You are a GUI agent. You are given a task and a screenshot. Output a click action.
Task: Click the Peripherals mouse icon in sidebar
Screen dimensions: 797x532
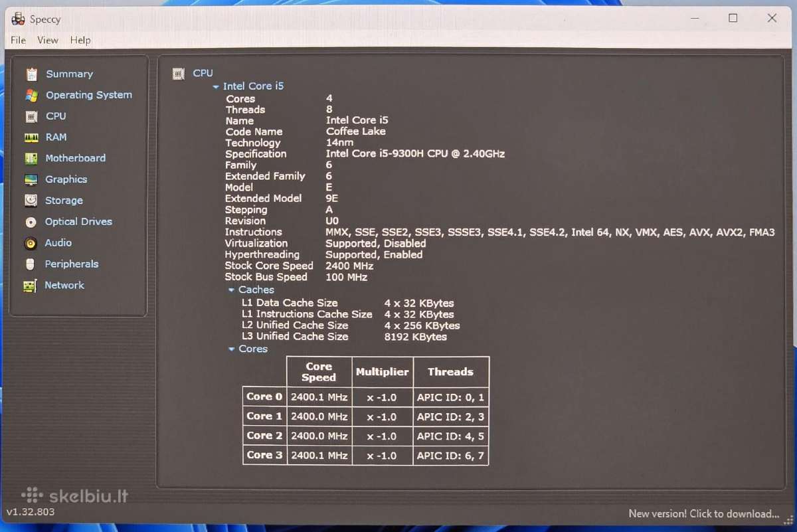tap(30, 264)
